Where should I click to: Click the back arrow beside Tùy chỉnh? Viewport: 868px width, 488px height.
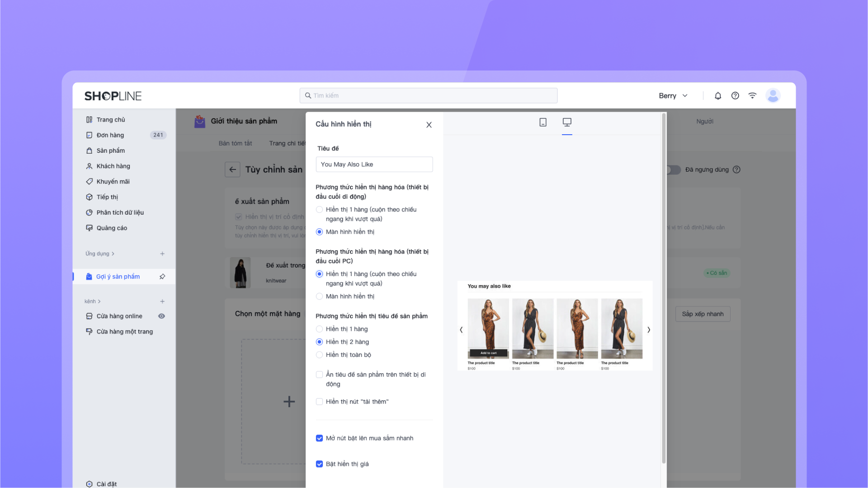point(232,169)
